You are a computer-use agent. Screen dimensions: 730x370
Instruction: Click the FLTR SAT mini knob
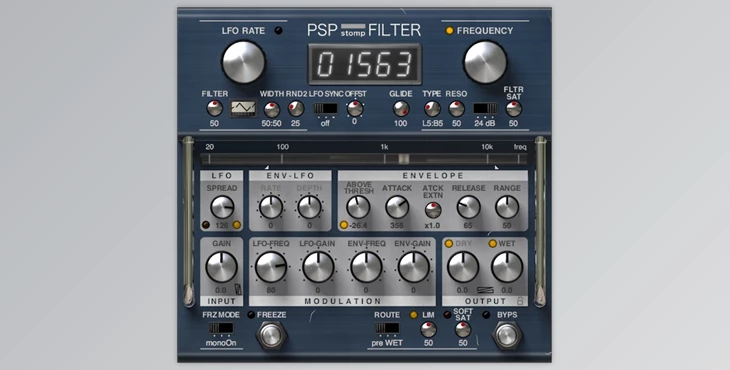click(x=514, y=108)
